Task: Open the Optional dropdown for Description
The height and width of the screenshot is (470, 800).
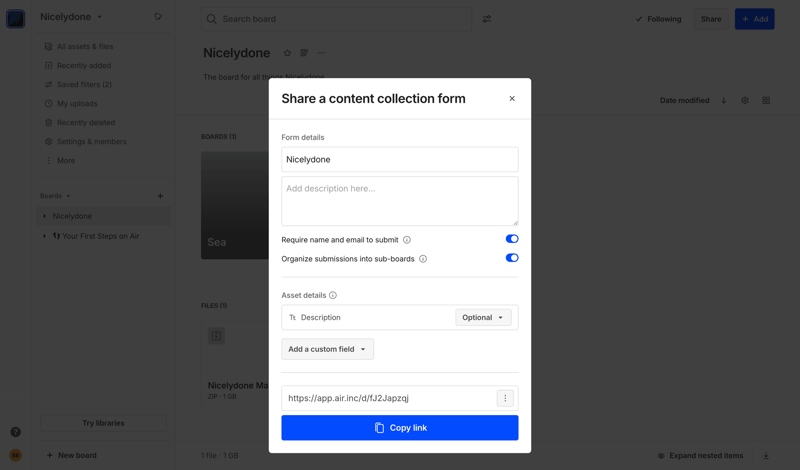Action: pos(483,317)
